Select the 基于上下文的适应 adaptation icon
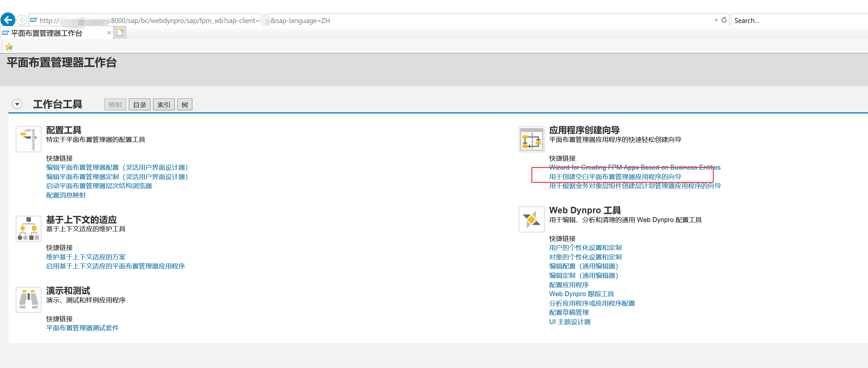 28,228
